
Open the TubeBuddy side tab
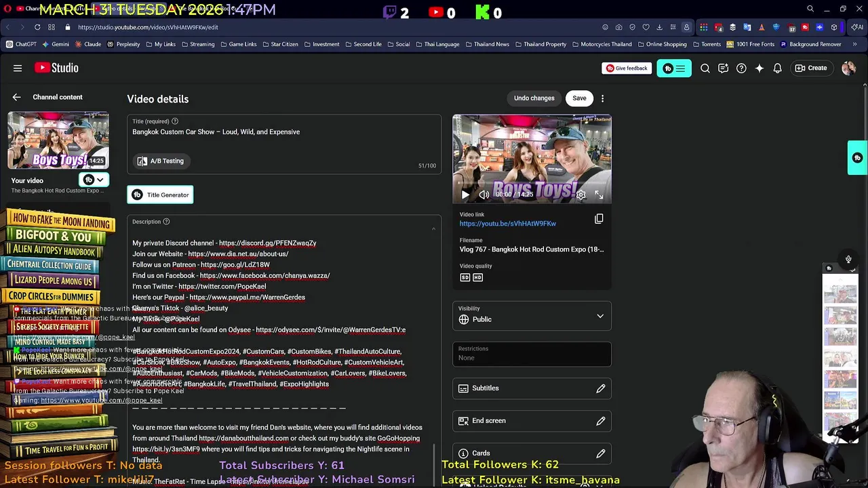[x=857, y=158]
